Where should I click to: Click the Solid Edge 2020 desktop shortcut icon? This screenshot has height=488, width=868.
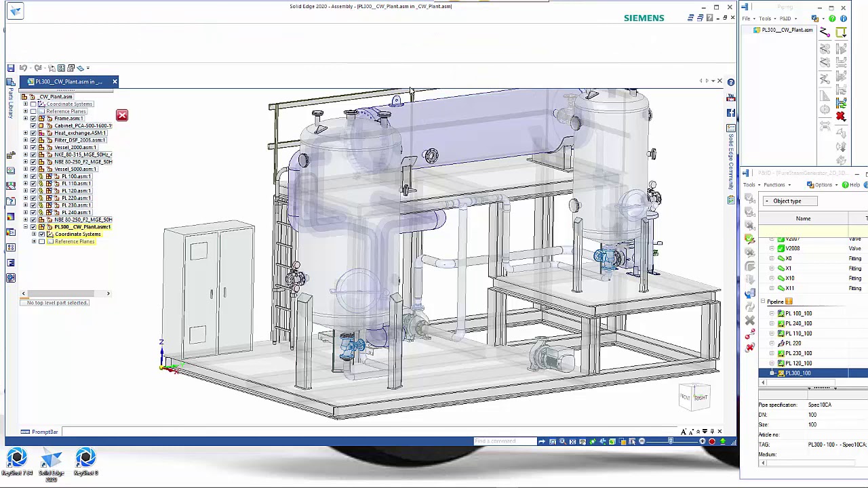(51, 464)
